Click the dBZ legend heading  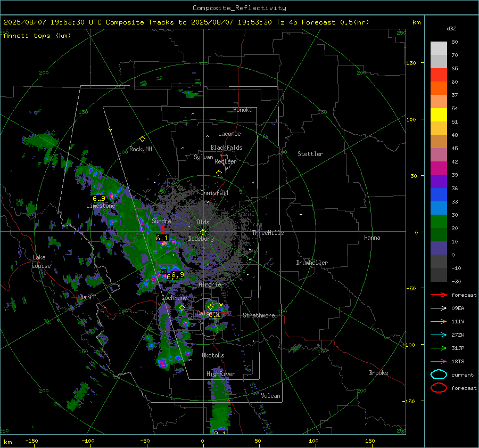[451, 28]
